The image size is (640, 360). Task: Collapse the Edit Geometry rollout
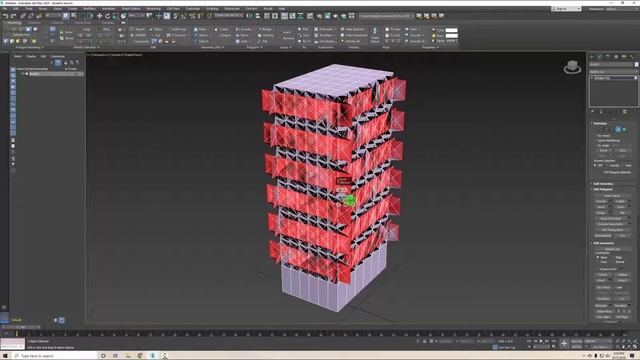click(x=603, y=243)
